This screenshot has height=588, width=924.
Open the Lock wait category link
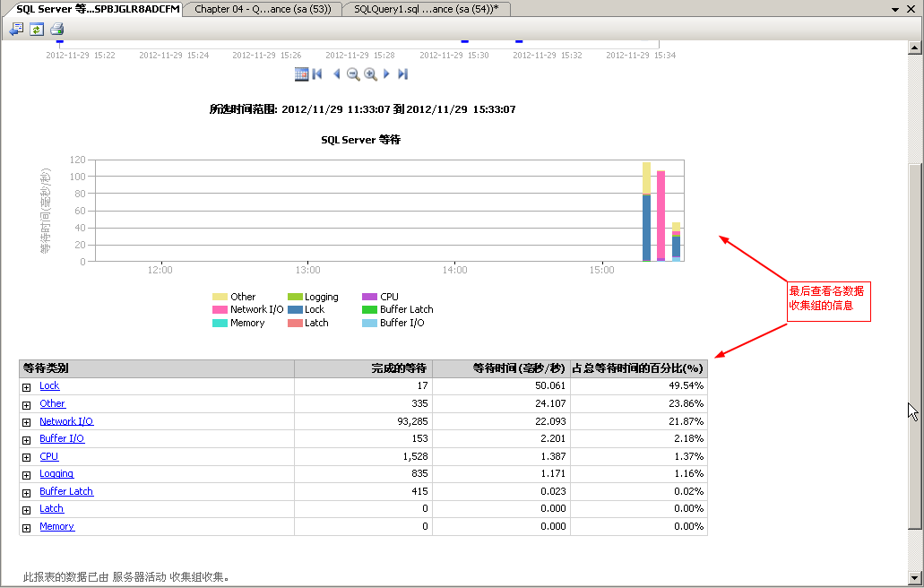click(x=49, y=386)
